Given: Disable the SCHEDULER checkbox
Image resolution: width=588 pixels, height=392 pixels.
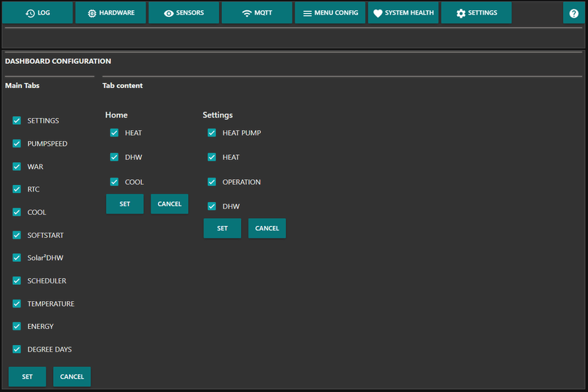Looking at the screenshot, I should click(x=16, y=280).
